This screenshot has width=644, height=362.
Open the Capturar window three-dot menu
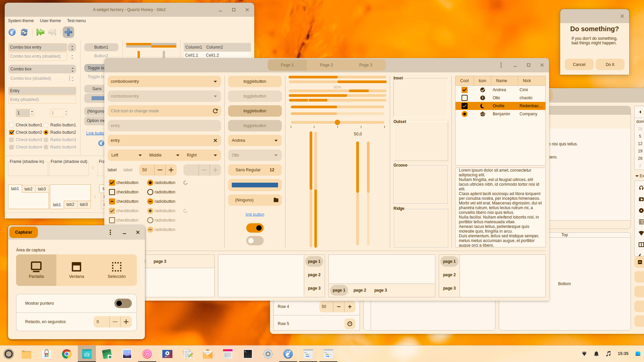coord(110,232)
